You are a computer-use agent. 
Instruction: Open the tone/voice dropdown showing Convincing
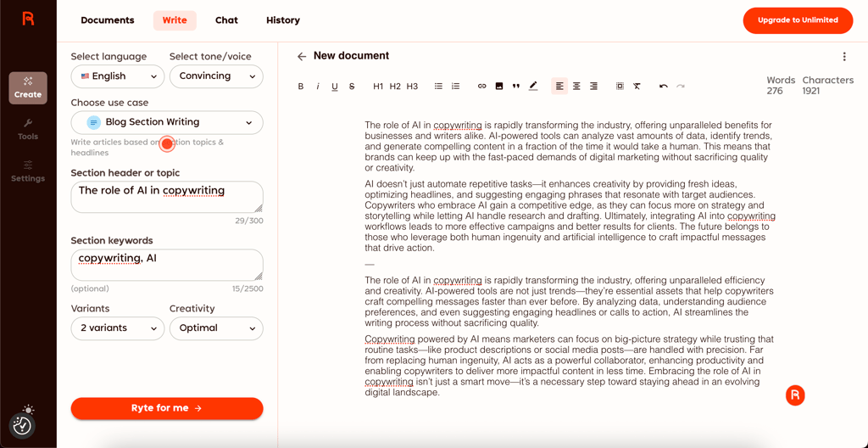click(216, 76)
